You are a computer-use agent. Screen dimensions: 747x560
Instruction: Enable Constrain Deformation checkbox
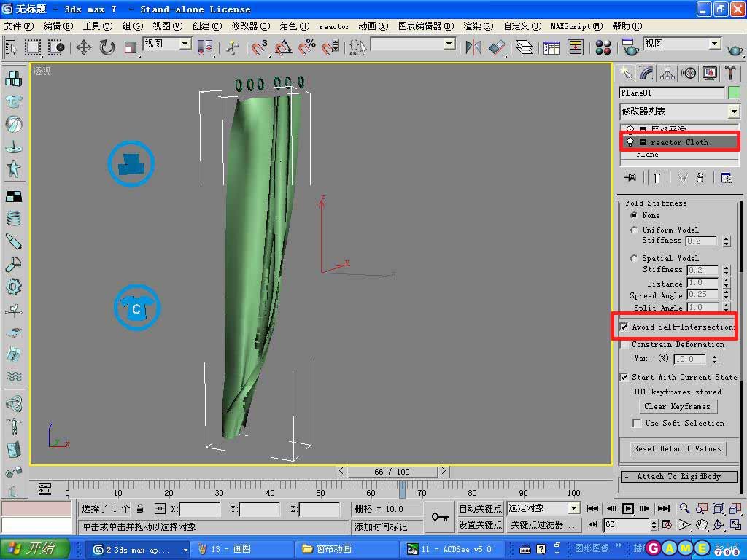point(624,344)
